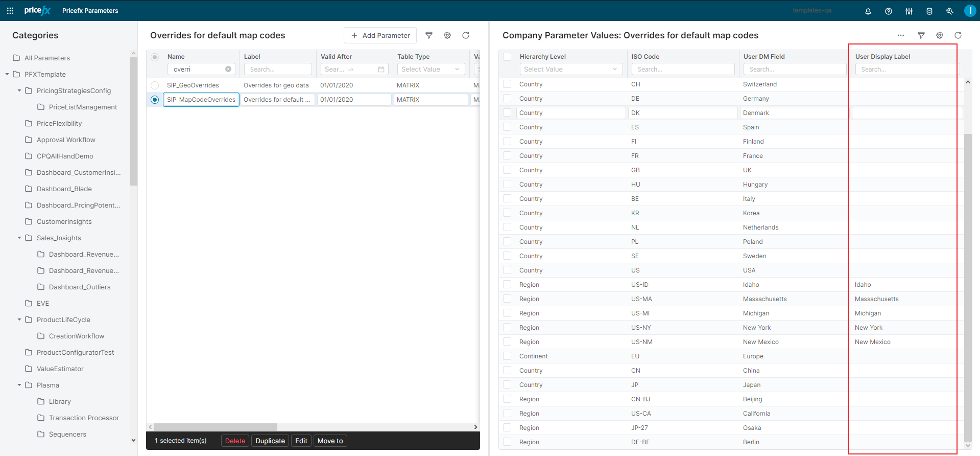Collapse the Sales_Insights folder

click(x=19, y=238)
